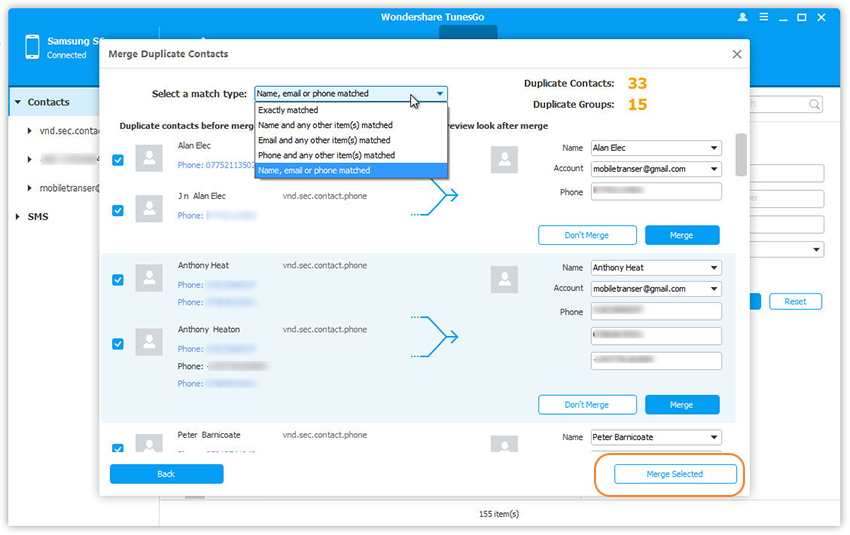Collapse the Contacts tree section

coord(18,102)
